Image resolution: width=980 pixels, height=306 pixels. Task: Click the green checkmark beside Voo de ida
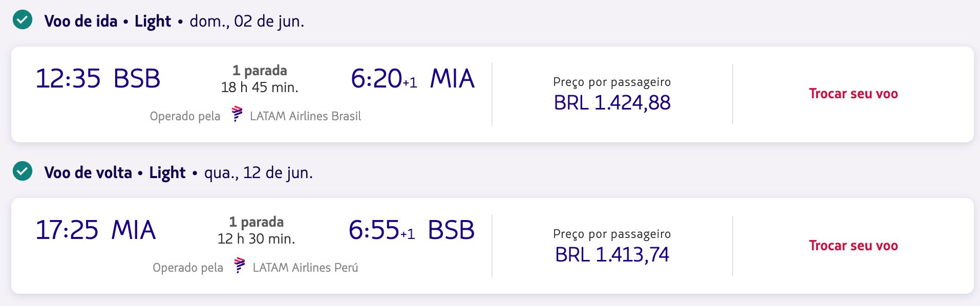[23, 20]
